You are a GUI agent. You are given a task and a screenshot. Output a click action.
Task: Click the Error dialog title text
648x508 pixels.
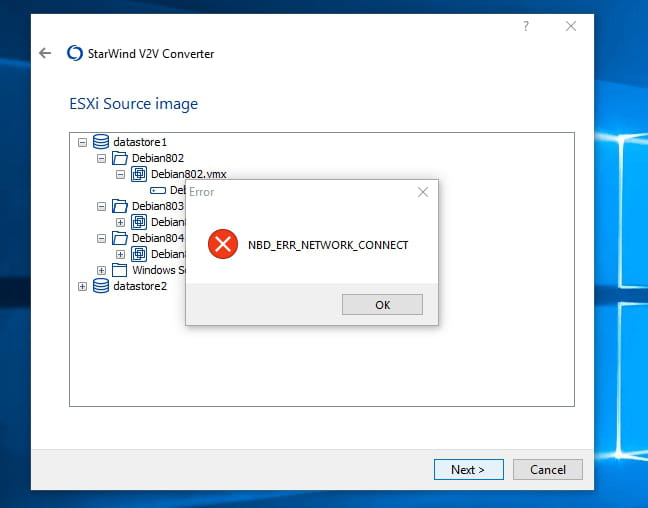pos(202,192)
